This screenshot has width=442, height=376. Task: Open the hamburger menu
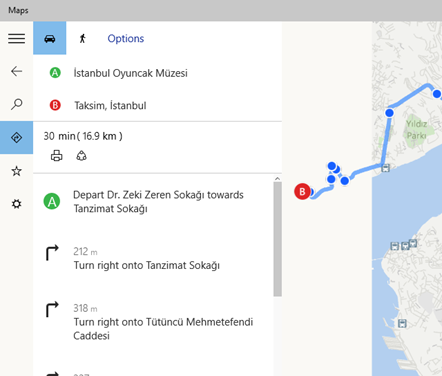click(x=16, y=38)
